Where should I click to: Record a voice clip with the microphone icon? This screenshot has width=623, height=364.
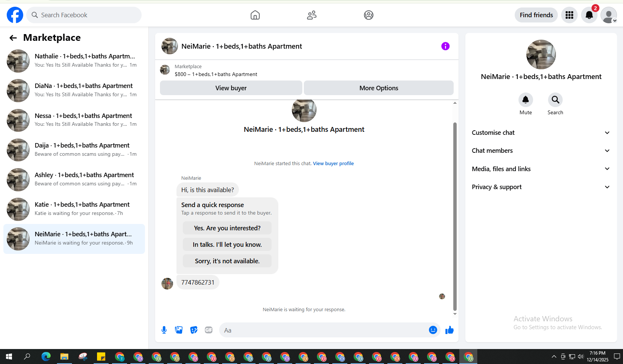click(x=164, y=330)
